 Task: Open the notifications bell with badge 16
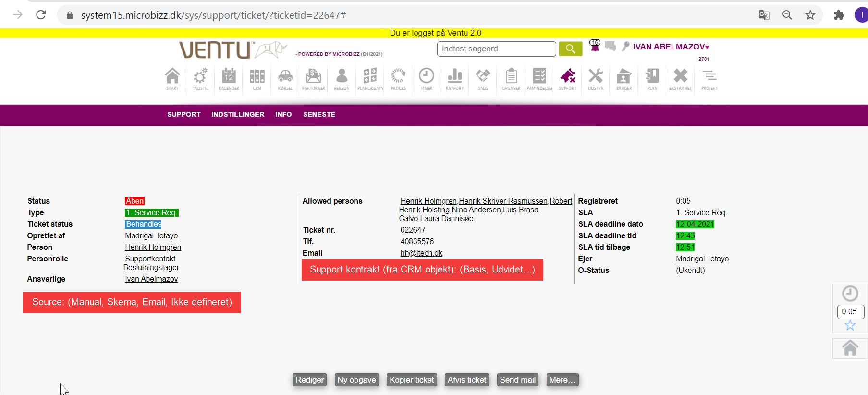[595, 46]
